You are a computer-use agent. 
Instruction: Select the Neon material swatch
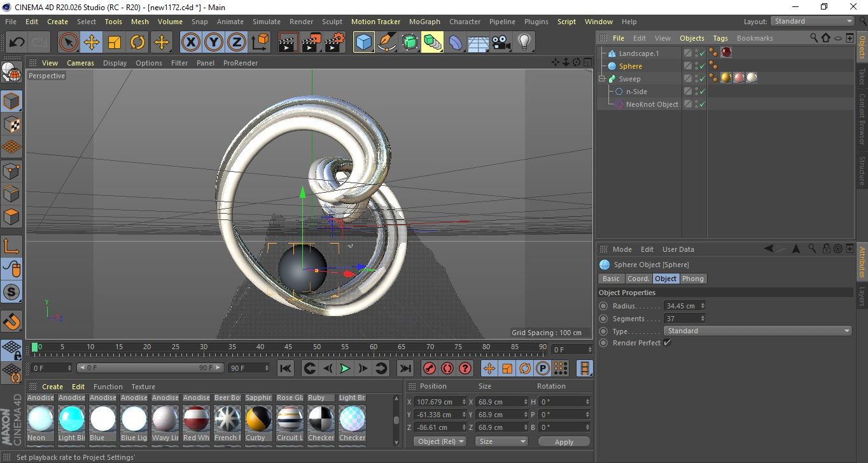pos(41,419)
